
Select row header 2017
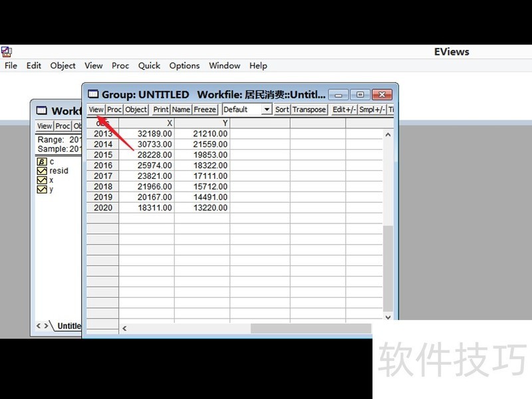click(103, 176)
